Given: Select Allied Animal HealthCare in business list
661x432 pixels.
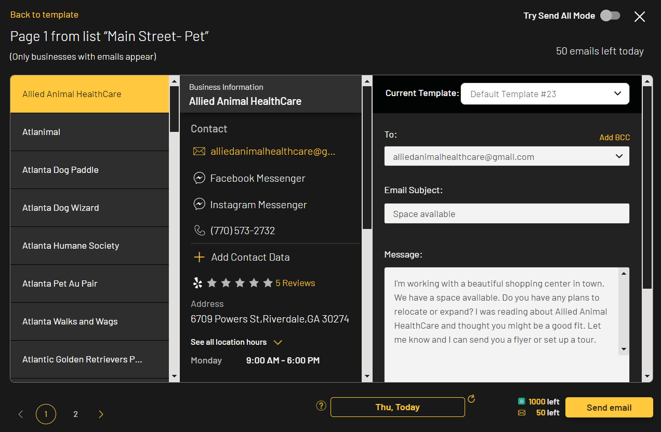Looking at the screenshot, I should coord(89,94).
